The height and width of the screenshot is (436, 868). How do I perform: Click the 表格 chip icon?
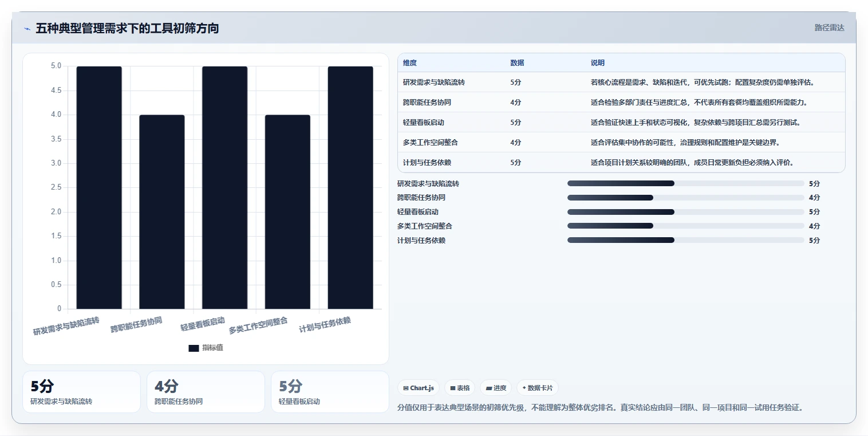(453, 388)
